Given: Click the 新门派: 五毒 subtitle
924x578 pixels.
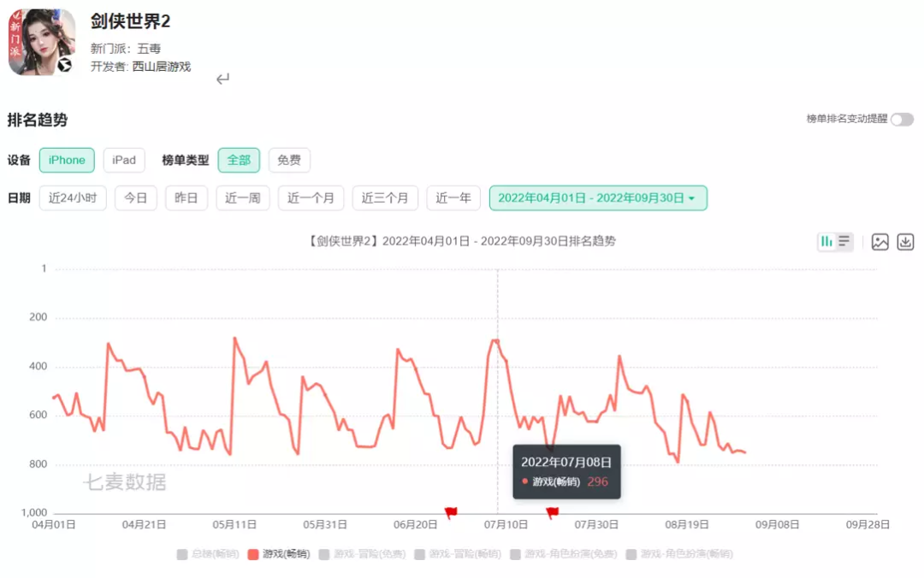Looking at the screenshot, I should click(126, 49).
